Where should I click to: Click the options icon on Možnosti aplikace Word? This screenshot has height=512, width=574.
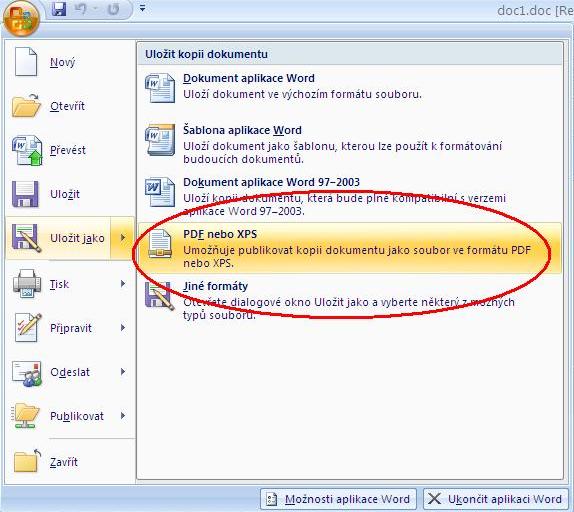coord(271,499)
